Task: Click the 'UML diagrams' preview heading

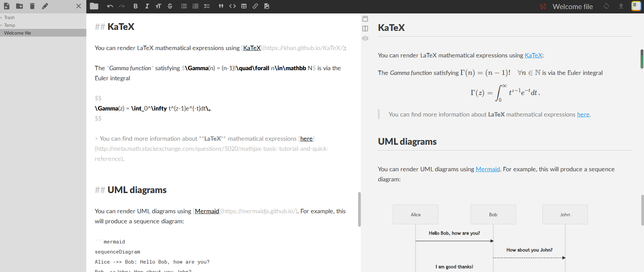Action: tap(407, 142)
